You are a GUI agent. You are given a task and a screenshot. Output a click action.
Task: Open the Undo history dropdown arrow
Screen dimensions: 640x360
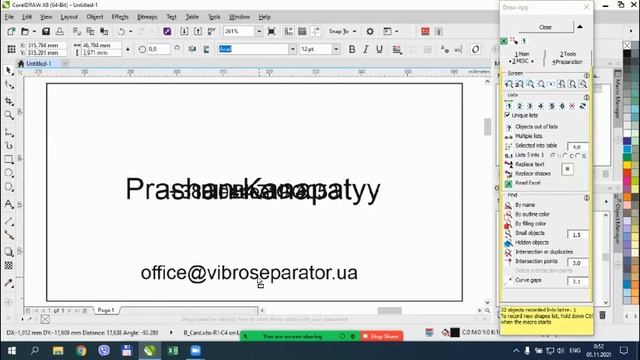click(x=131, y=31)
